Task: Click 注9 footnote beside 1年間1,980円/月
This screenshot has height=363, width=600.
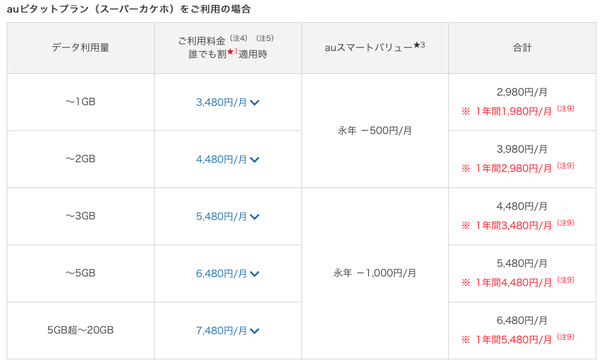Action: [566, 109]
